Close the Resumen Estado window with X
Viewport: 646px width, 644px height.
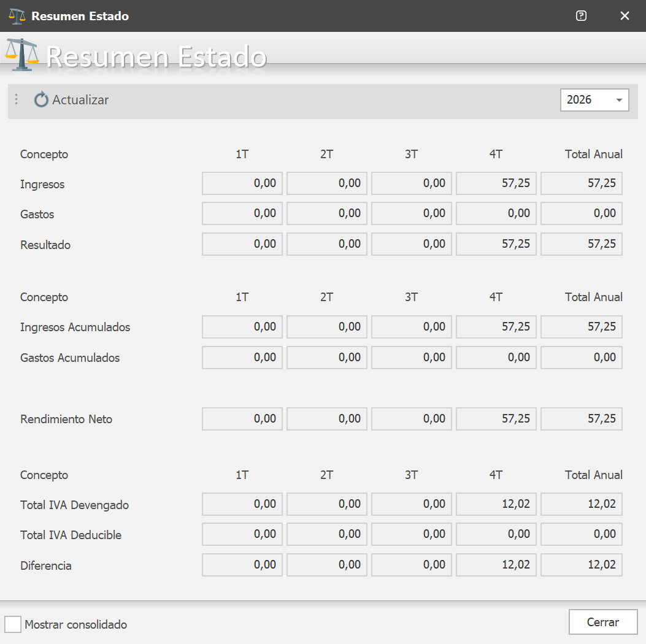[x=625, y=16]
